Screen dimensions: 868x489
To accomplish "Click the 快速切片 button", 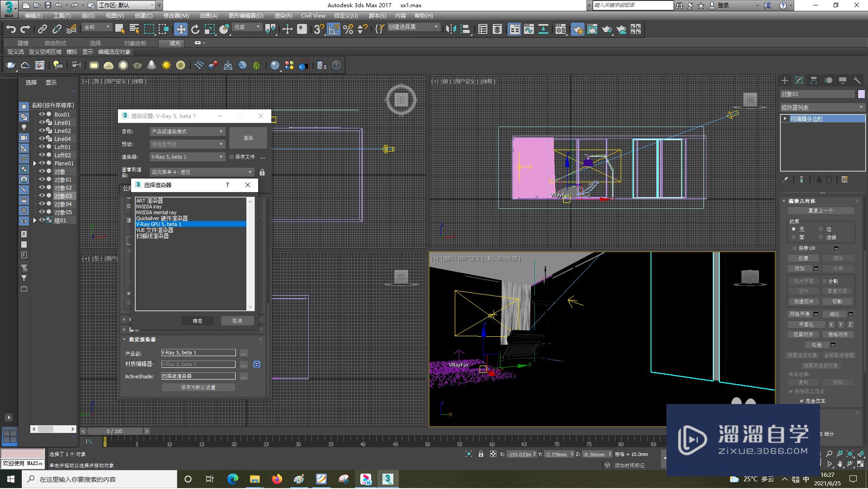I will coord(803,301).
